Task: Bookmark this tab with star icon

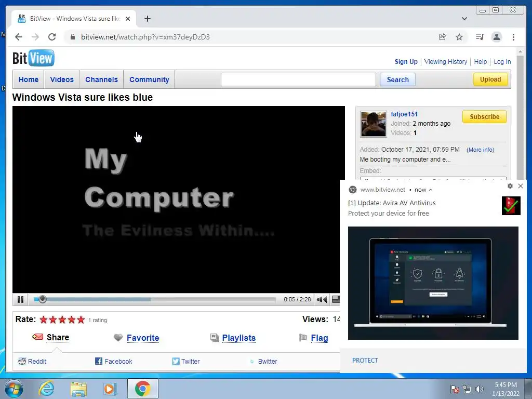Action: [459, 37]
